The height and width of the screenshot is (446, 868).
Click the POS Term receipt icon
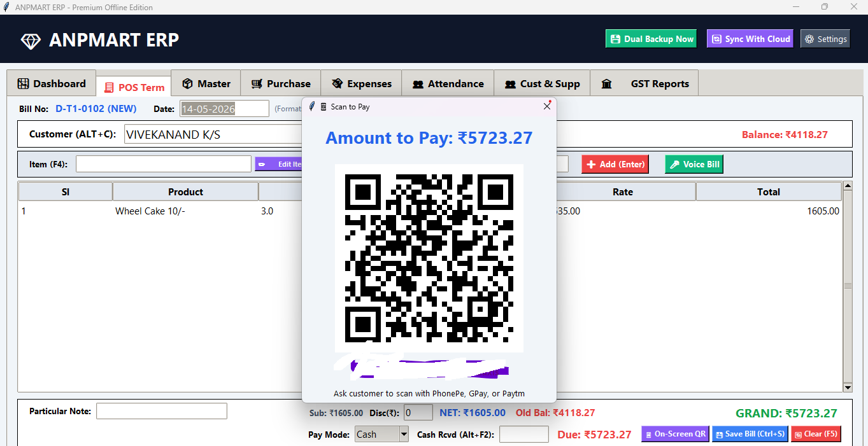(110, 88)
